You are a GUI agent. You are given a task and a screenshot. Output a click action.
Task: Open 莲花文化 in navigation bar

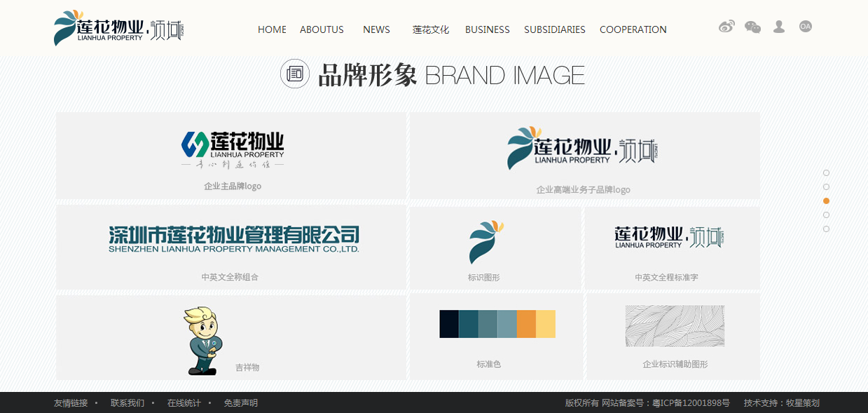click(x=430, y=29)
